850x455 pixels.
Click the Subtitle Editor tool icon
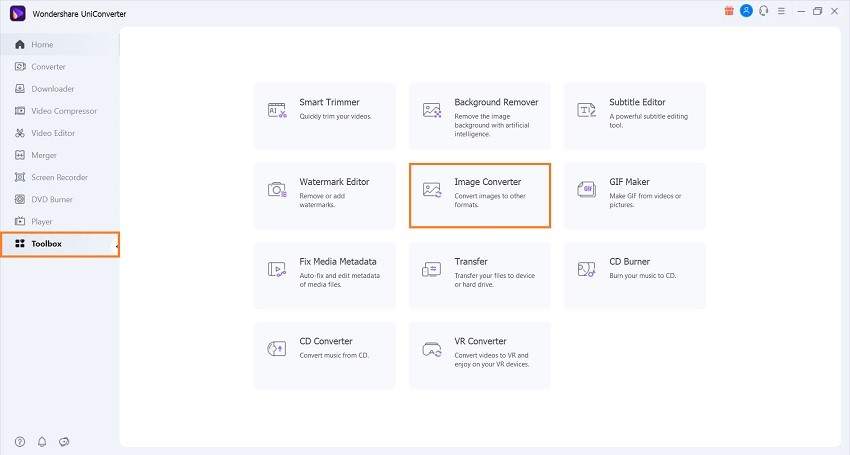click(x=587, y=110)
